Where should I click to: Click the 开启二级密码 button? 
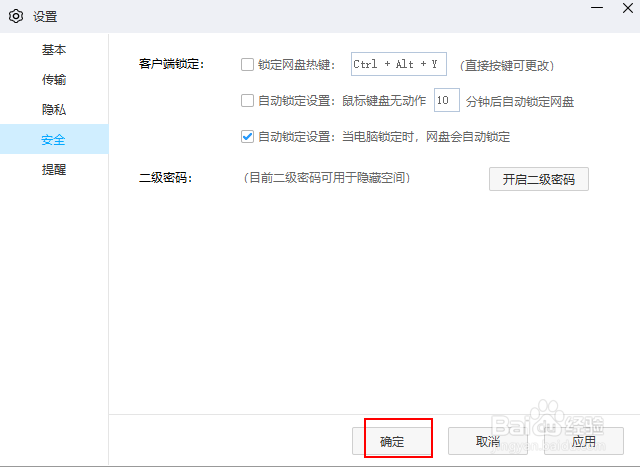pyautogui.click(x=539, y=179)
